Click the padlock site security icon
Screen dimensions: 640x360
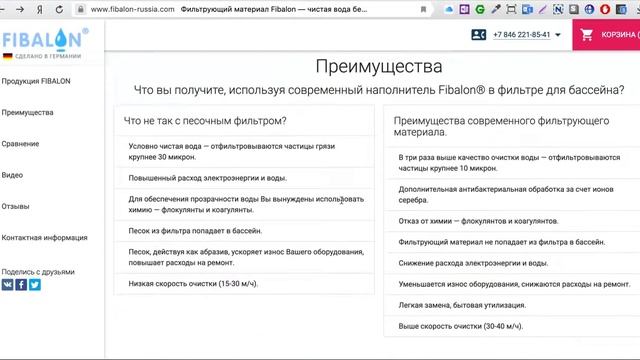click(x=81, y=9)
